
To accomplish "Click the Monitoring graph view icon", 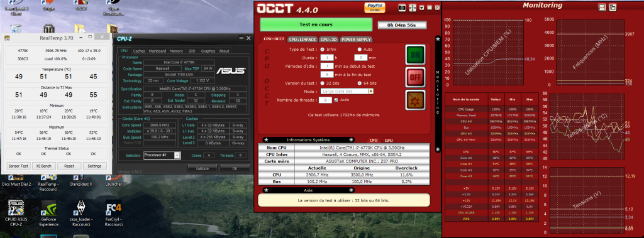I will click(x=602, y=7).
